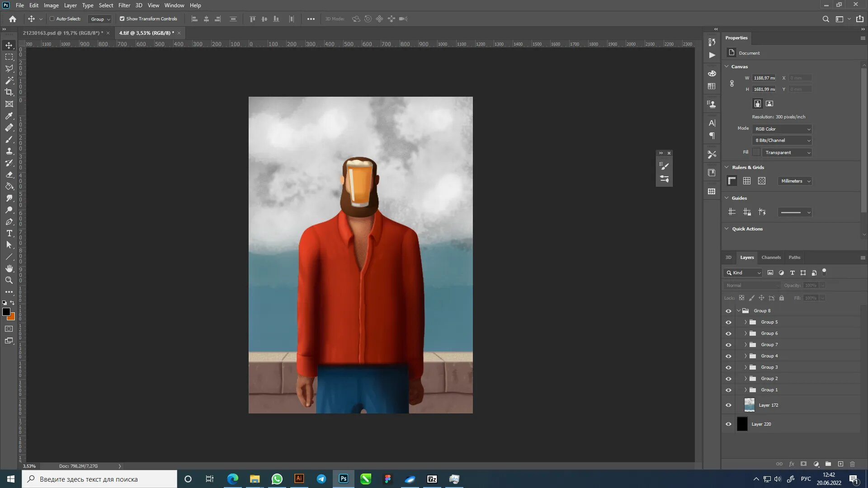
Task: Select the Clone Stamp tool
Action: [x=9, y=151]
